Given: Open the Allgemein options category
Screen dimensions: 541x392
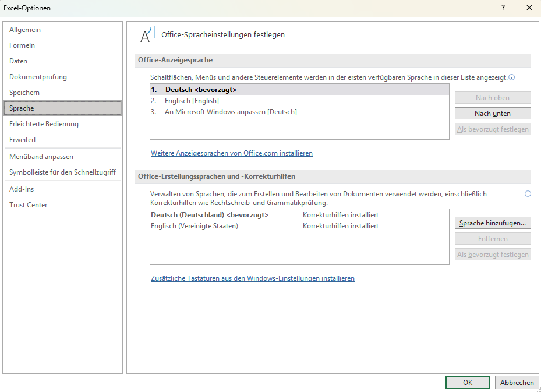Looking at the screenshot, I should 25,30.
